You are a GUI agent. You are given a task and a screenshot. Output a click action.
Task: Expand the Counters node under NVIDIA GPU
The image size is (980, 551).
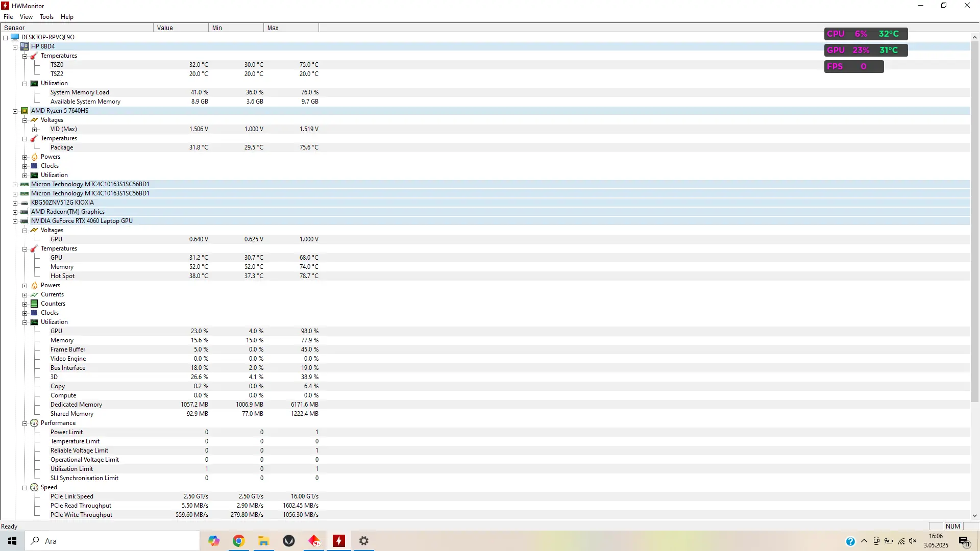pos(25,304)
